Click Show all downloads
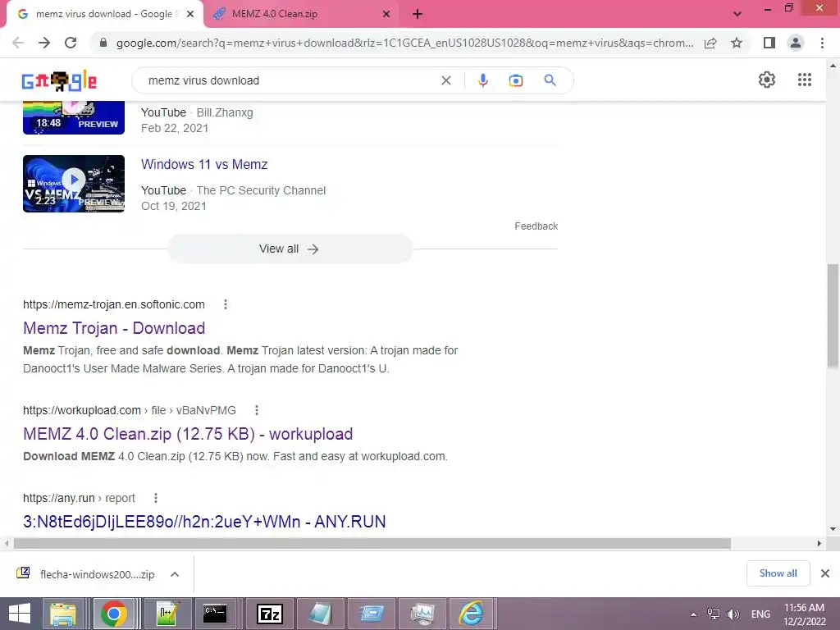Image resolution: width=840 pixels, height=630 pixels. pyautogui.click(x=778, y=573)
